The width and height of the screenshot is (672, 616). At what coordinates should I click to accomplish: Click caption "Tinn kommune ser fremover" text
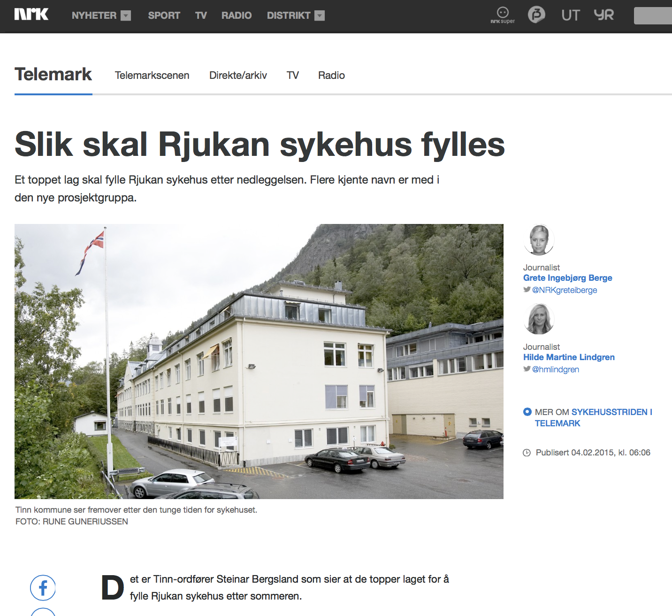(x=136, y=510)
